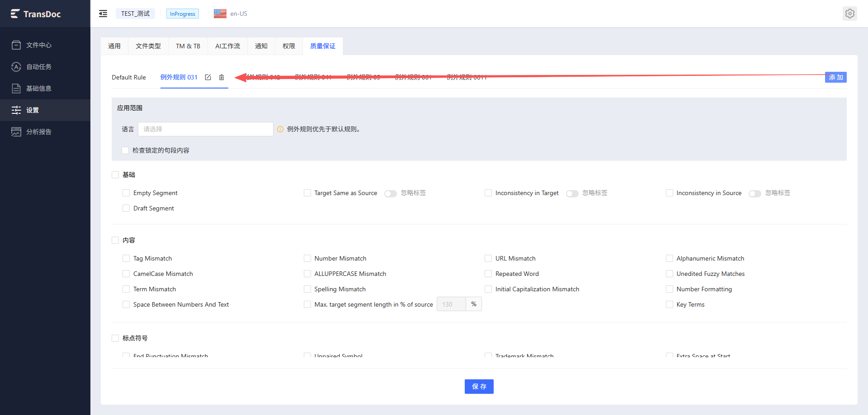Open 基础信息 in the sidebar
Viewport: 868px width, 415px height.
pos(45,89)
